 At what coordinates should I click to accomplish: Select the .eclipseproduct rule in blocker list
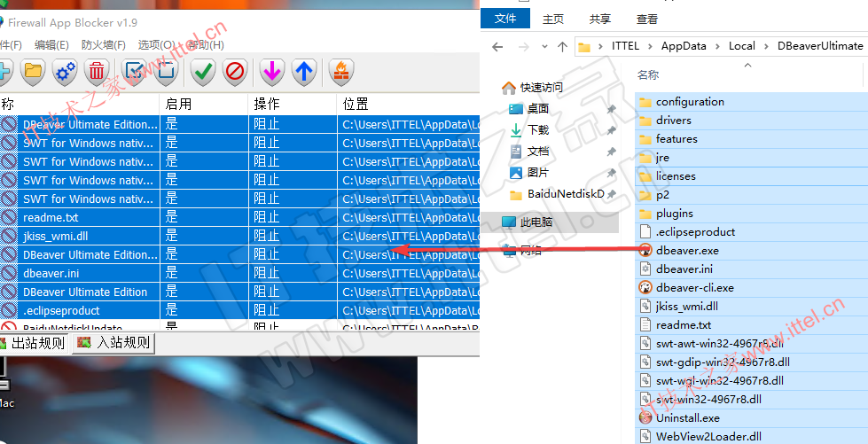(239, 310)
